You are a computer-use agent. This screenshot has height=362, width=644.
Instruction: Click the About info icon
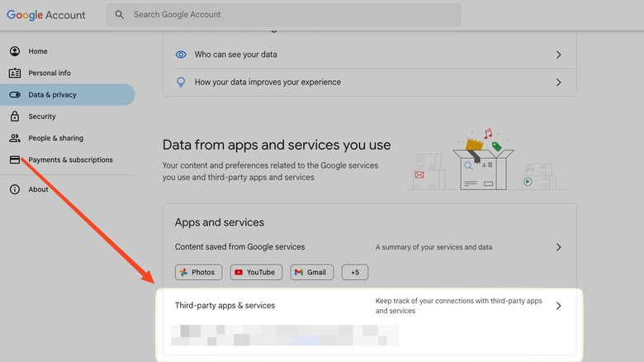point(15,189)
